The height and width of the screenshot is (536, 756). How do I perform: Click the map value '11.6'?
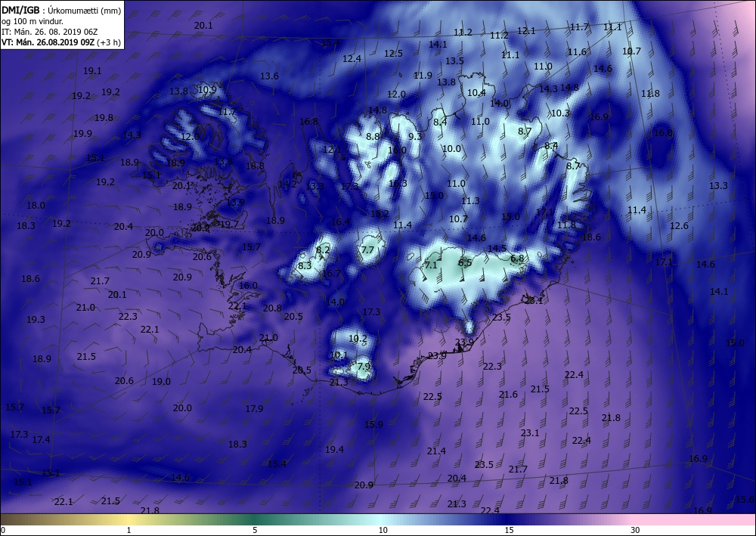point(577,52)
